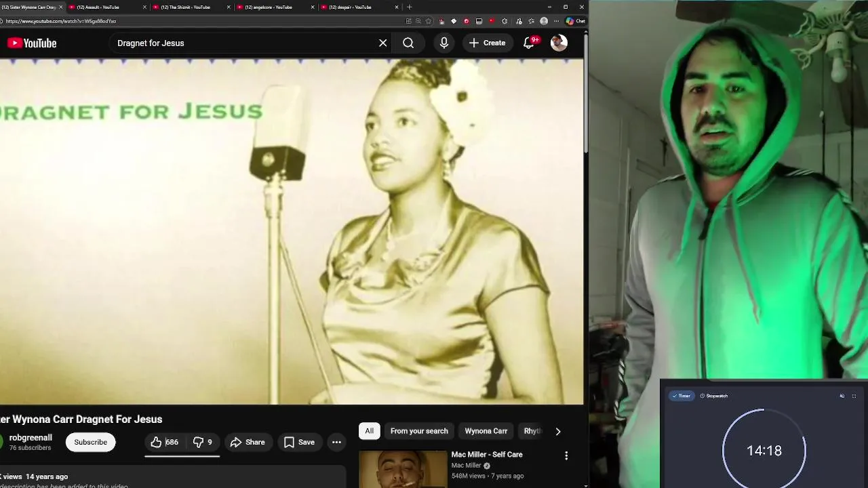Image resolution: width=868 pixels, height=488 pixels.
Task: Save video to a playlist
Action: click(299, 442)
